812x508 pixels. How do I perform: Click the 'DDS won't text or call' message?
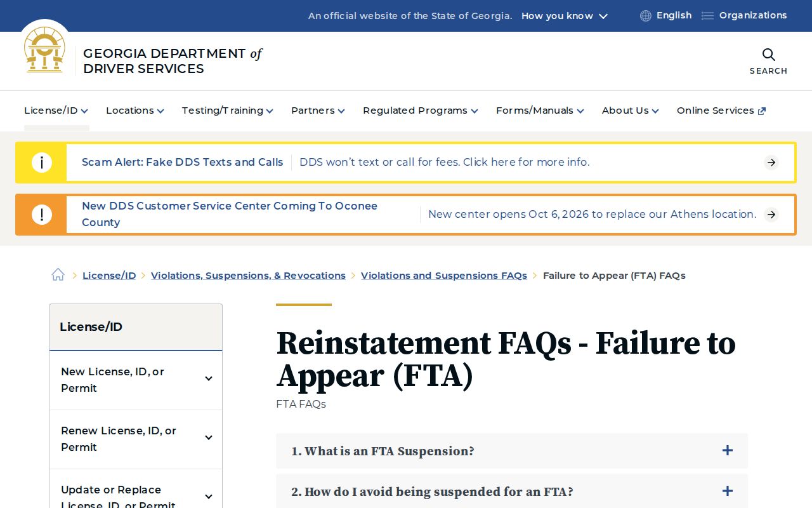click(445, 163)
